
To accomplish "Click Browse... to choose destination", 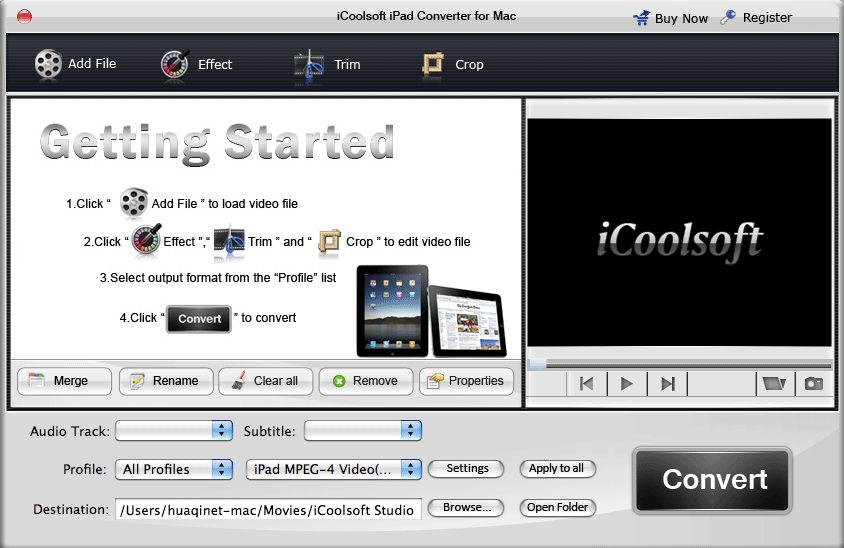I will [466, 507].
